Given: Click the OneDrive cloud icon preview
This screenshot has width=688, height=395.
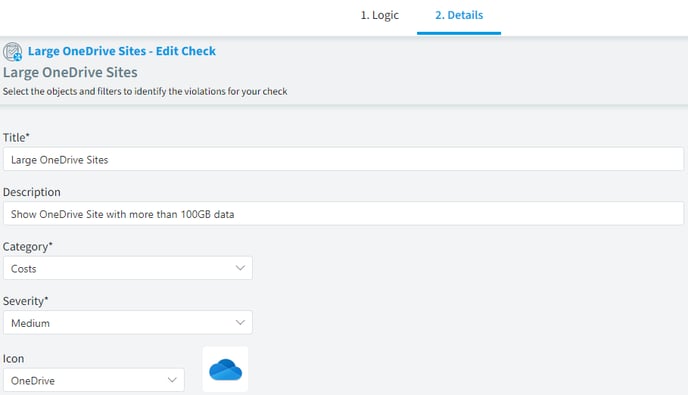Looking at the screenshot, I should pos(225,369).
